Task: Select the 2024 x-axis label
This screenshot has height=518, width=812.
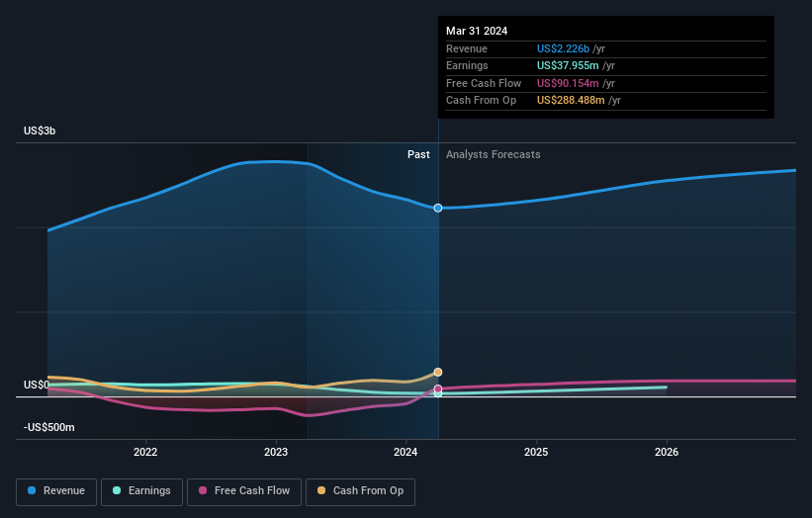Action: pos(406,452)
